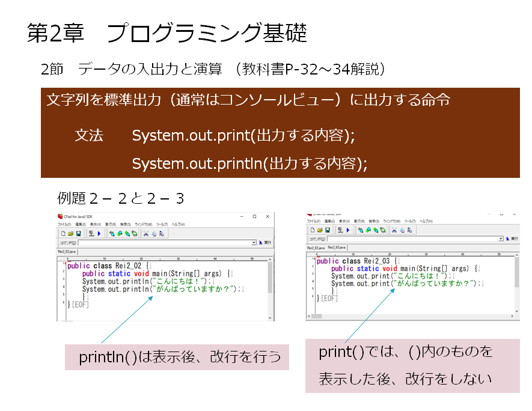Click New file icon in Rei2_02 window
The height and width of the screenshot is (411, 532).
[x=63, y=234]
